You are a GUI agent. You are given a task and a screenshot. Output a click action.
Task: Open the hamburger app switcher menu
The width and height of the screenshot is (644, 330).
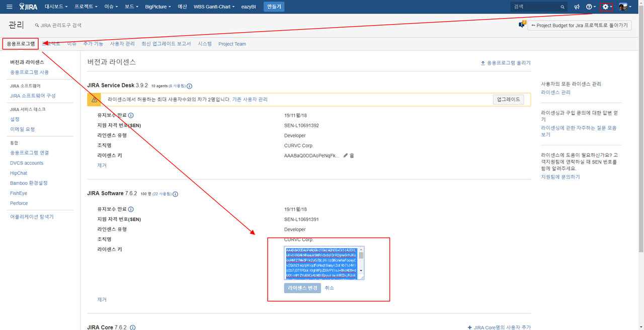[9, 7]
